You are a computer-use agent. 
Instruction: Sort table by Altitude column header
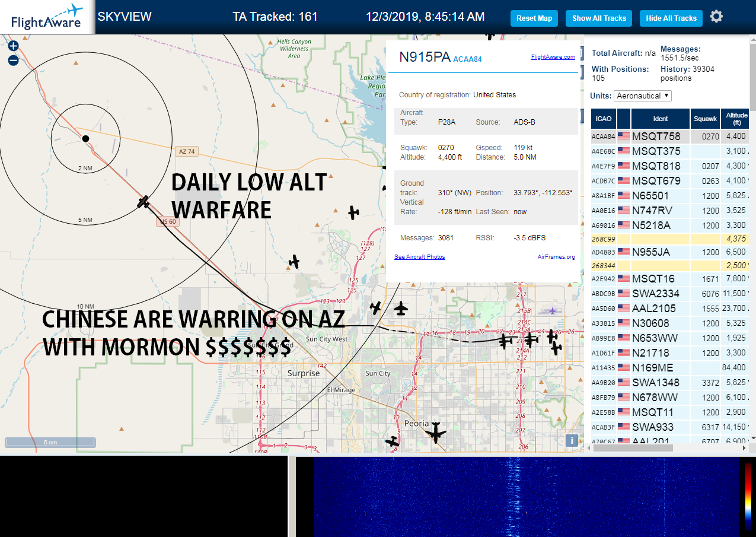pyautogui.click(x=736, y=119)
